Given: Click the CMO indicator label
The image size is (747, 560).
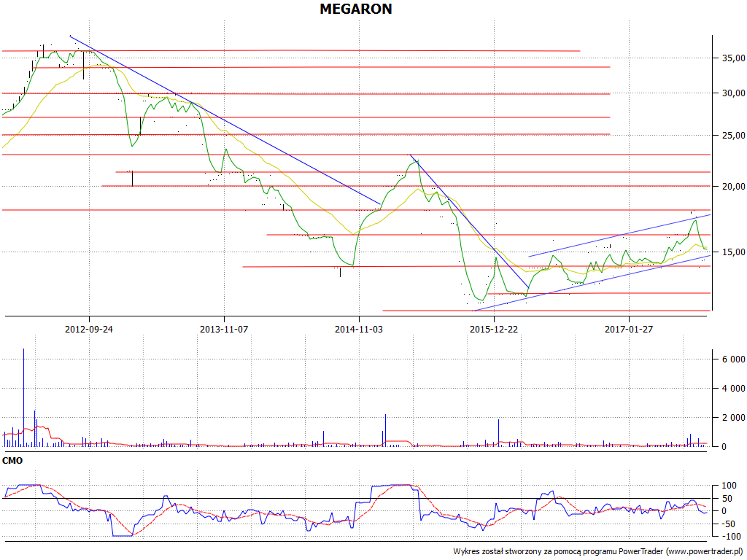Looking at the screenshot, I should (x=12, y=461).
